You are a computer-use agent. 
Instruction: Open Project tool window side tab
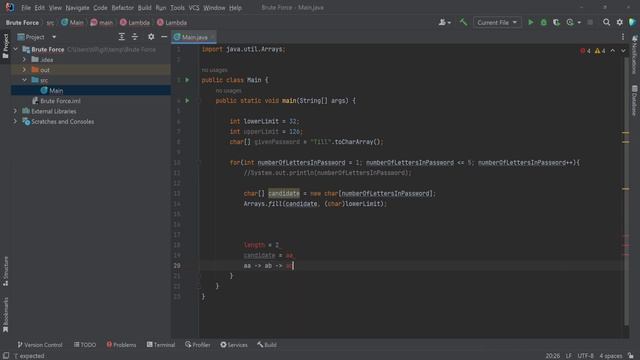[5, 46]
